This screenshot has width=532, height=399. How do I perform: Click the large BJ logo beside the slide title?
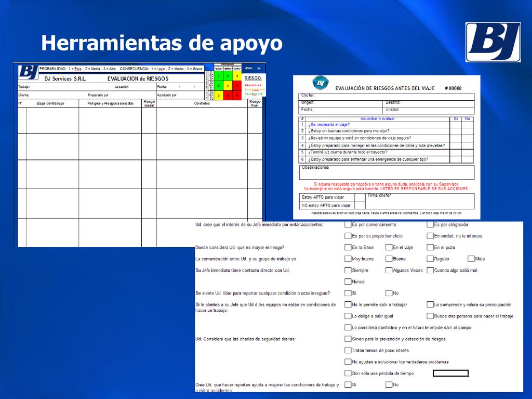tap(493, 42)
